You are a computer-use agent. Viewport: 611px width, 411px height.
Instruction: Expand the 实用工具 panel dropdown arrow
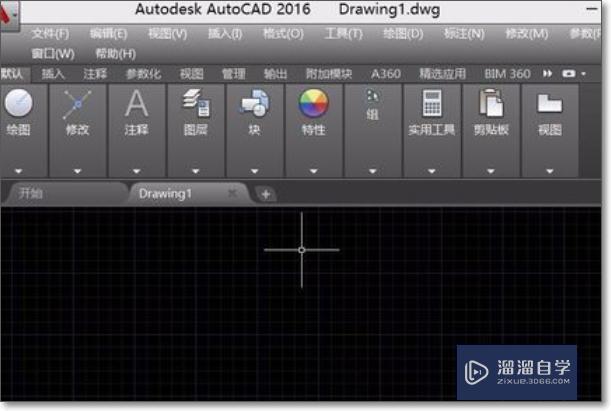pos(432,171)
